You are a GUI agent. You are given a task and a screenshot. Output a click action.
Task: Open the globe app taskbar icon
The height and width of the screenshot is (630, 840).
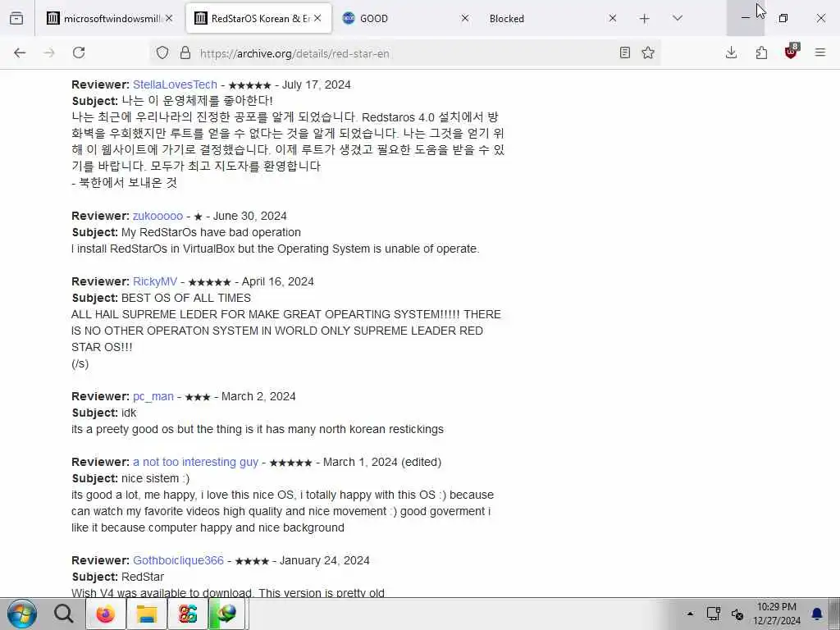click(228, 614)
